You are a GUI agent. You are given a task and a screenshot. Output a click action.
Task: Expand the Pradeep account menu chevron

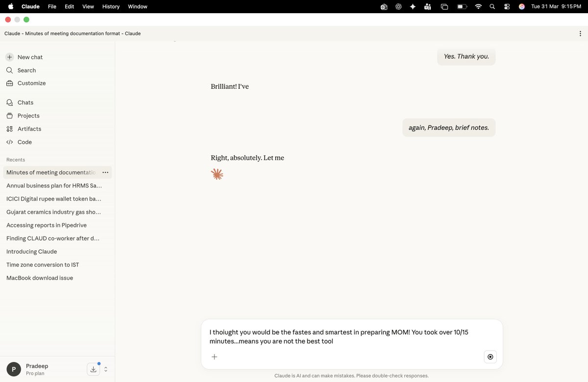click(x=106, y=370)
